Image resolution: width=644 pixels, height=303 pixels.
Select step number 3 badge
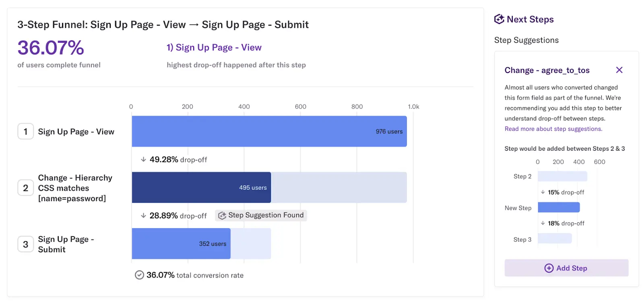coord(25,244)
